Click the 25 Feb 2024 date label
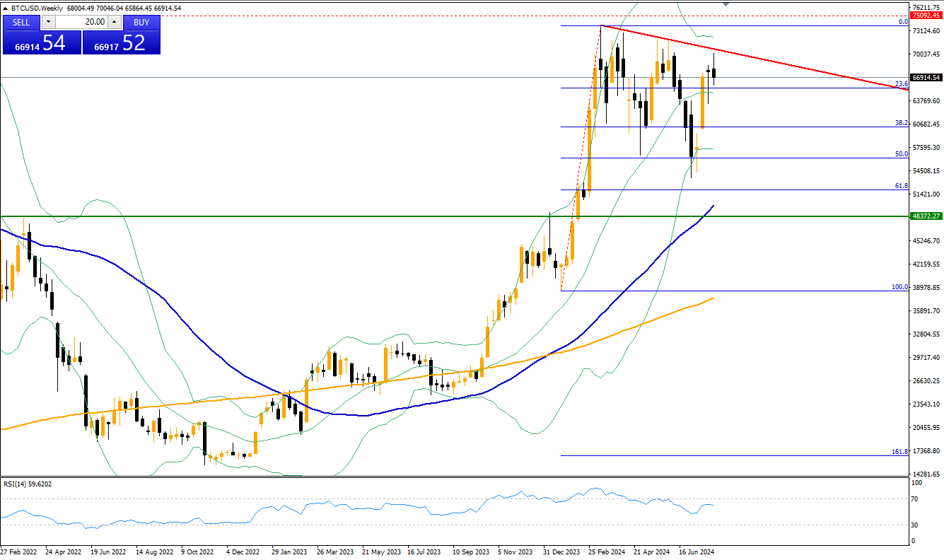 tap(608, 551)
